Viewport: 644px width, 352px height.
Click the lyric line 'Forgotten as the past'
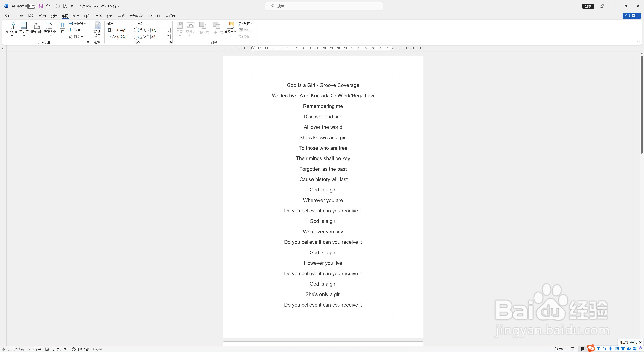click(323, 169)
